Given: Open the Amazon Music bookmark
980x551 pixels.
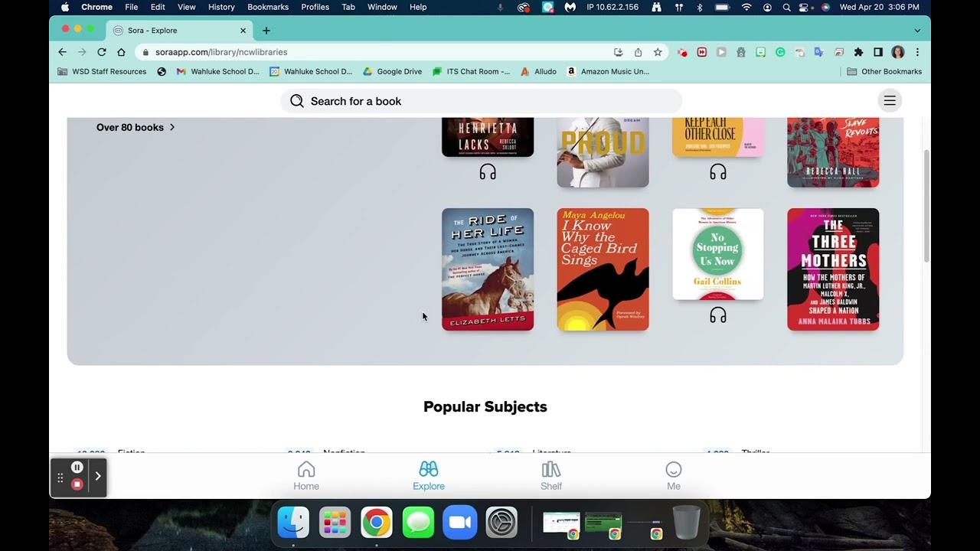Looking at the screenshot, I should (x=608, y=71).
